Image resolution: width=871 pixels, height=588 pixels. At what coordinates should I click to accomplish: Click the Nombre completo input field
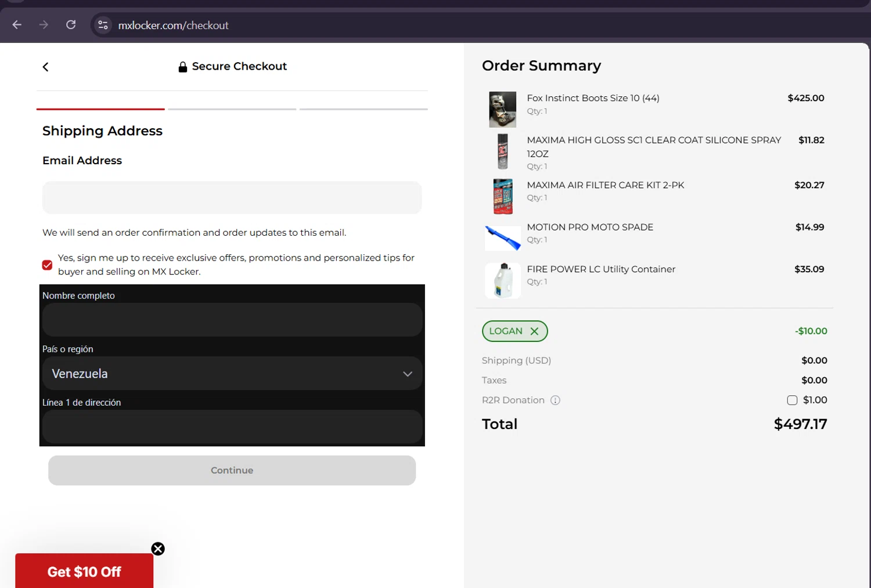point(232,320)
